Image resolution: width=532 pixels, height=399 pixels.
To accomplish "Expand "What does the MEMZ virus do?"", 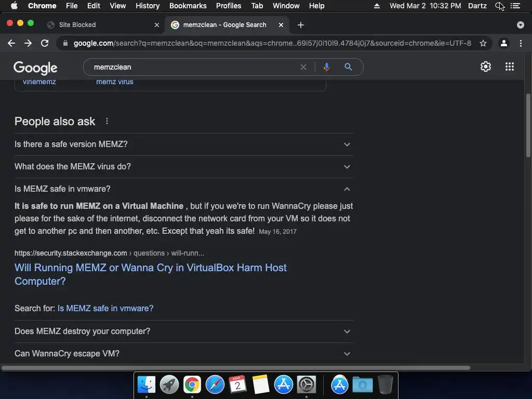I will point(183,167).
